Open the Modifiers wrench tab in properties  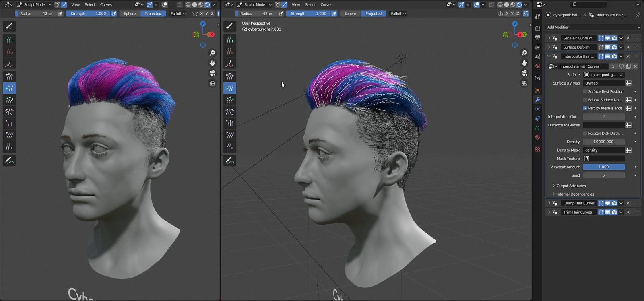537,99
